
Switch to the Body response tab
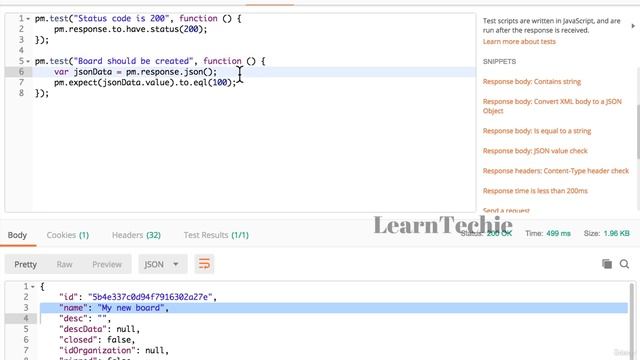[x=17, y=235]
